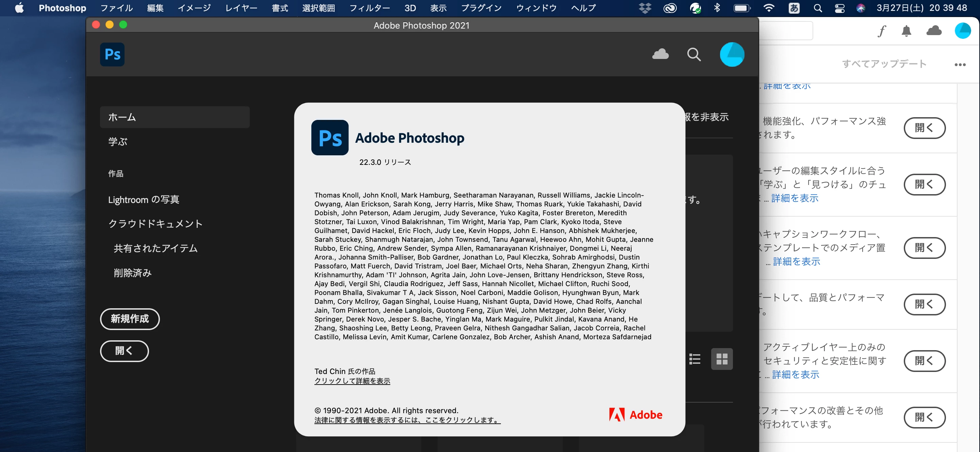Screen dimensions: 980x452
Task: Open macOS Control Center toggles icon
Action: click(839, 8)
